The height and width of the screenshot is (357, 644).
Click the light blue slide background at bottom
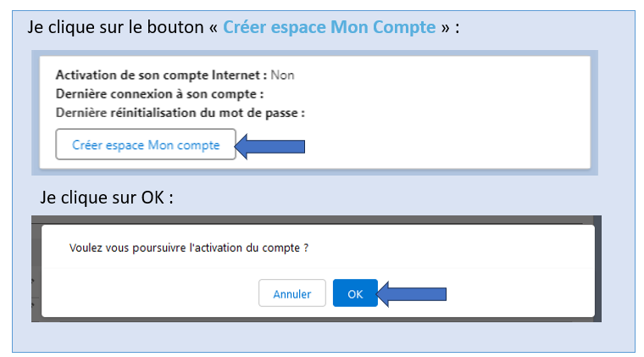click(322, 337)
